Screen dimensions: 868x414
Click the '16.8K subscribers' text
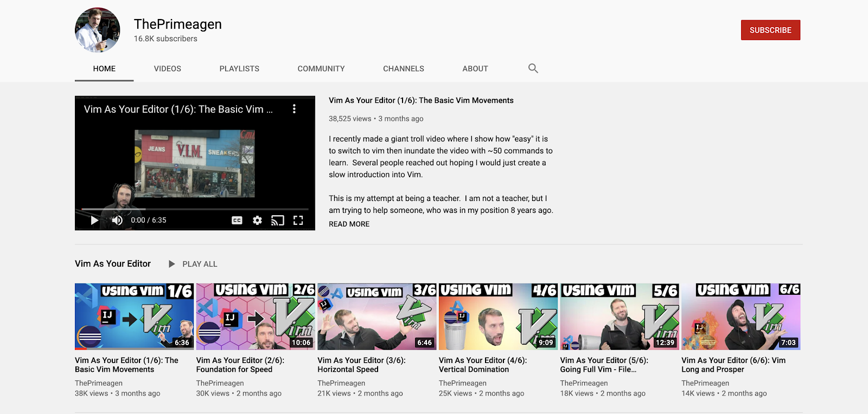click(x=165, y=38)
